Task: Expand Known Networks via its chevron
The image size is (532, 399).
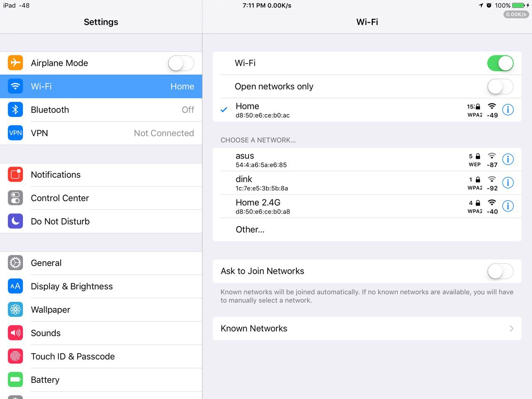Action: pos(511,328)
